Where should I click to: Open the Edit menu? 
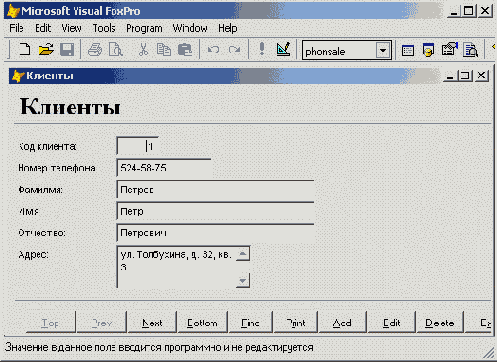(43, 28)
